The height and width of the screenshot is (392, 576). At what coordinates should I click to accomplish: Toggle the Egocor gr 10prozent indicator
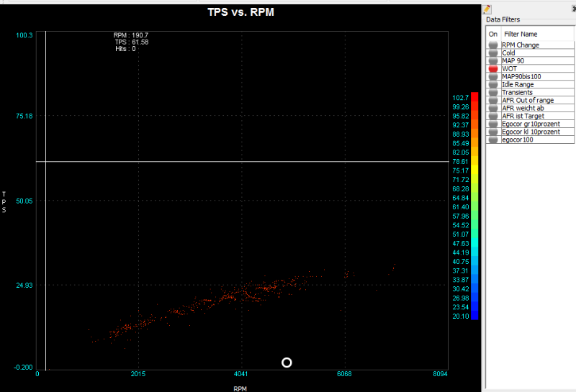(493, 124)
